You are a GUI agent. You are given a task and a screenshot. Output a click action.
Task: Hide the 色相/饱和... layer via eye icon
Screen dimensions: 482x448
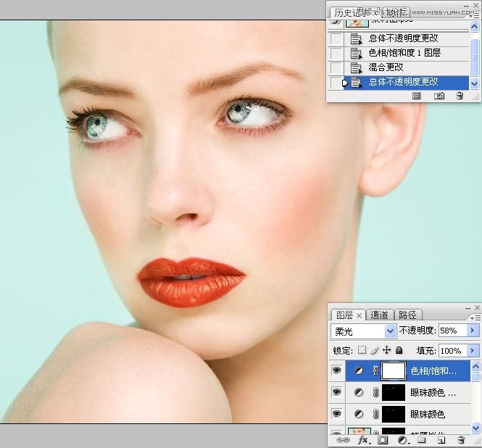point(336,370)
